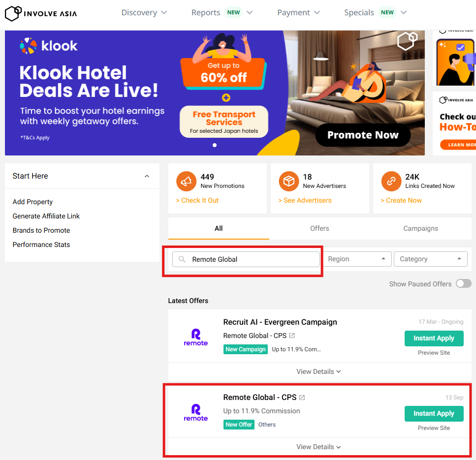Image resolution: width=476 pixels, height=460 pixels.
Task: Click the magnifier icon in search field
Action: (182, 259)
